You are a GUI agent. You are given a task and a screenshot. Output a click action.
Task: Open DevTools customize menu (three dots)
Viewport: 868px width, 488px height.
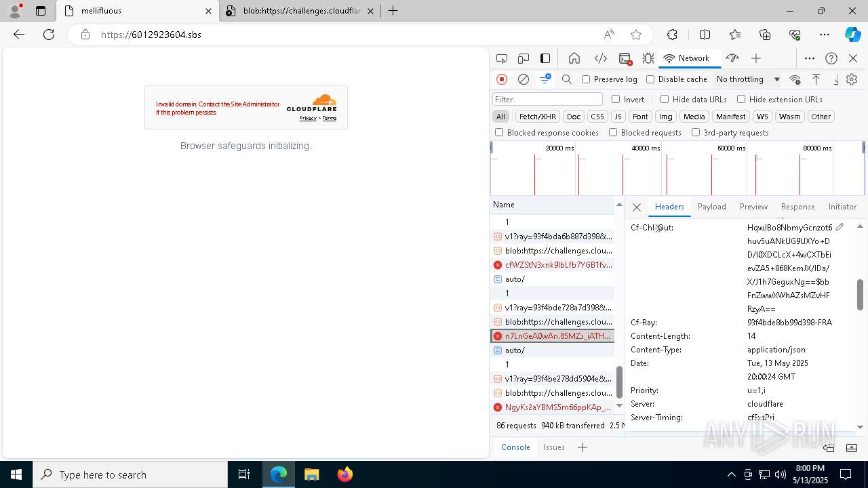pyautogui.click(x=810, y=58)
